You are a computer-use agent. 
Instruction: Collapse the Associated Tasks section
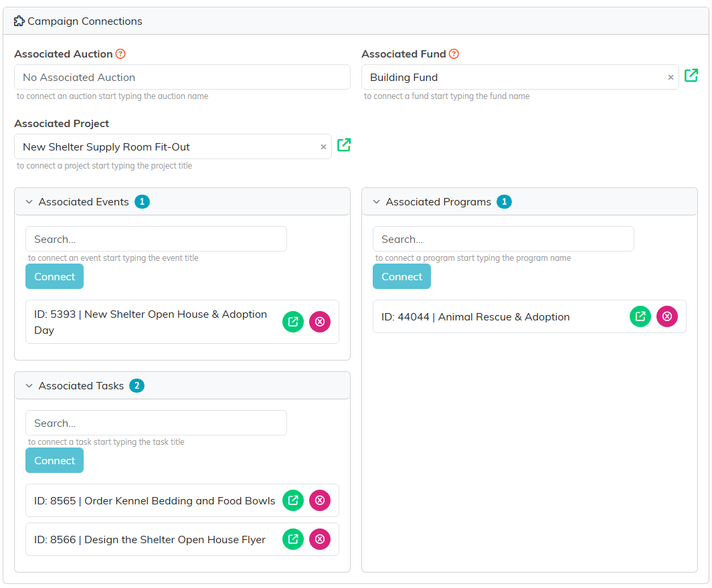coord(29,385)
